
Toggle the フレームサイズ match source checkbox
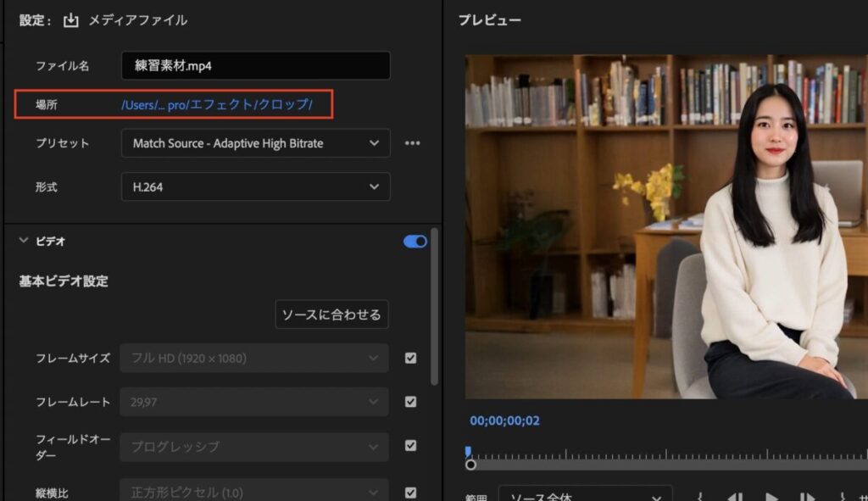(x=411, y=358)
